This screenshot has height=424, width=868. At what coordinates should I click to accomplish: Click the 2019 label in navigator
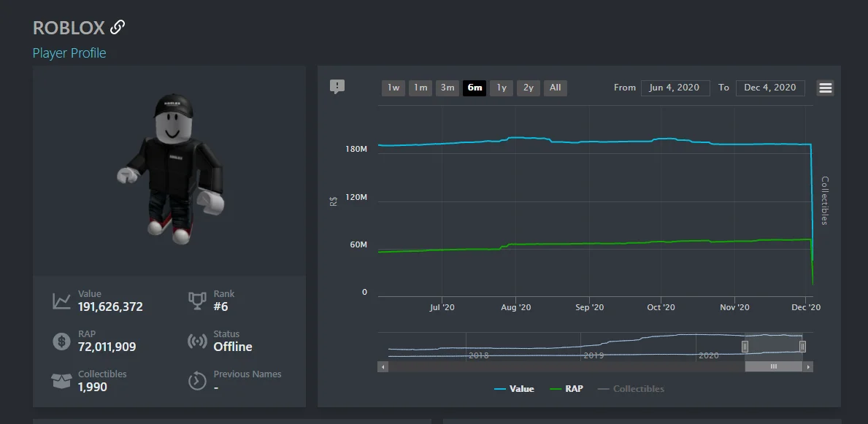(594, 355)
